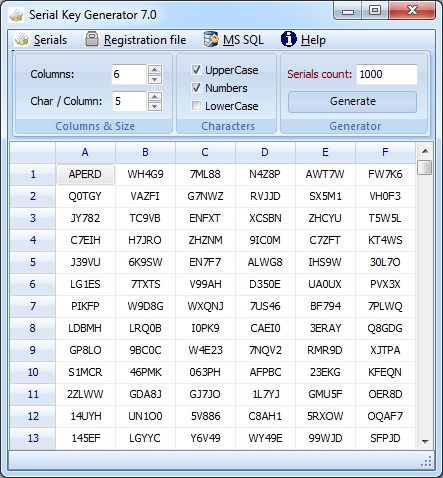Enable the LowerCase checkbox
The image size is (443, 478).
coord(196,106)
